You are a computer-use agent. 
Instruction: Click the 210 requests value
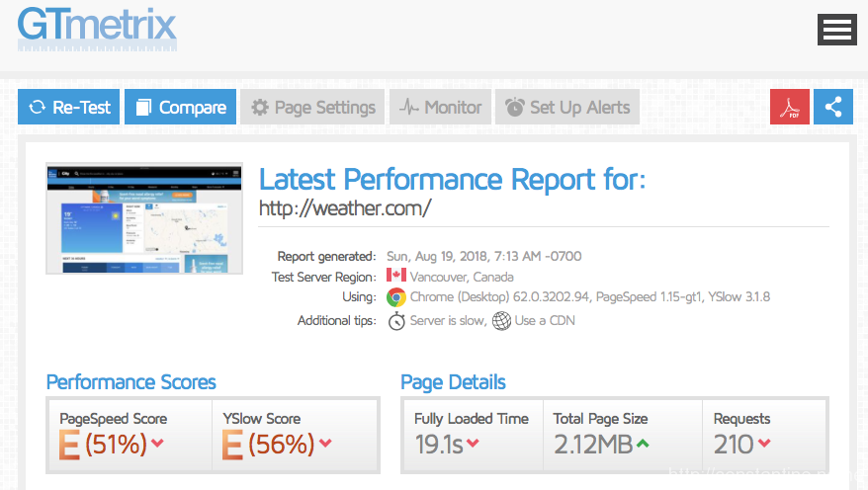click(x=734, y=445)
